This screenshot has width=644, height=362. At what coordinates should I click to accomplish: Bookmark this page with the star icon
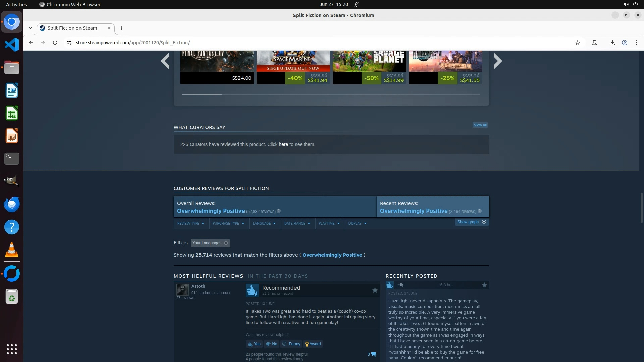pos(577,43)
